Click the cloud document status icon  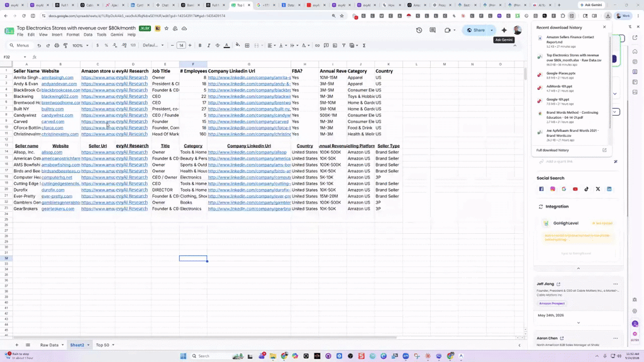184,28
